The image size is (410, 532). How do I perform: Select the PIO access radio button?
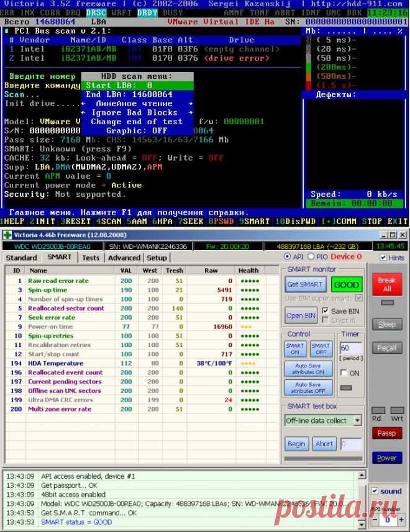point(311,256)
